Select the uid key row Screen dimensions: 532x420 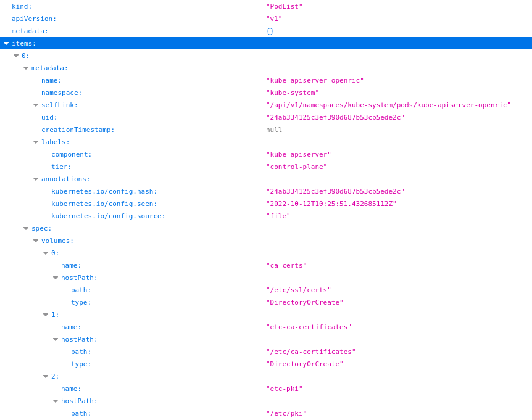coord(49,117)
